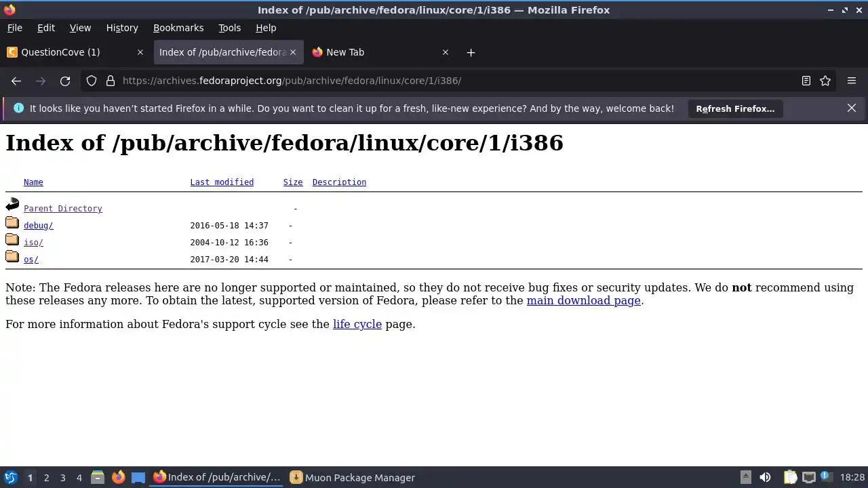The image size is (868, 488).
Task: Click the 2004-10-12 16:36 date text
Action: pyautogui.click(x=229, y=243)
